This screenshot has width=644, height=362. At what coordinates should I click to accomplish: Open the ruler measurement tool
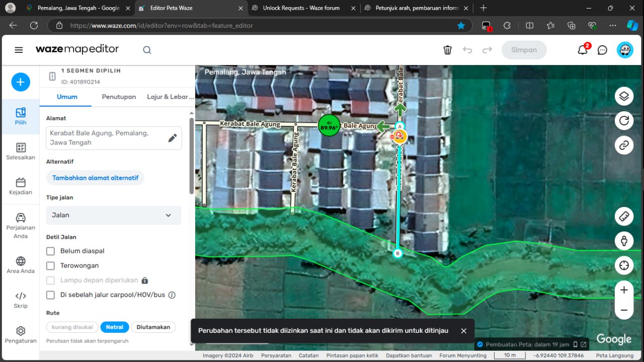tap(624, 216)
